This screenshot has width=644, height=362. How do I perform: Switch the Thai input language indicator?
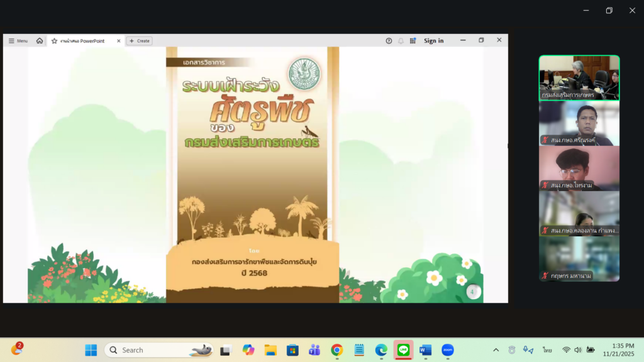(x=548, y=350)
